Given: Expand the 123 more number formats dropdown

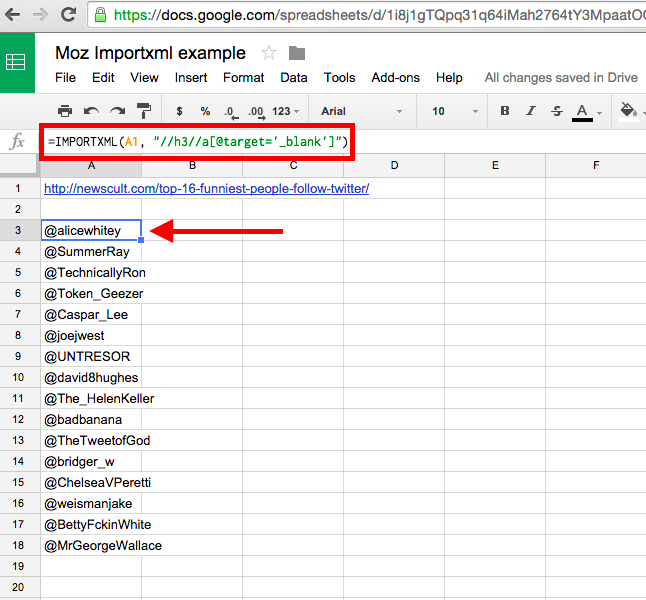Looking at the screenshot, I should click(x=286, y=111).
